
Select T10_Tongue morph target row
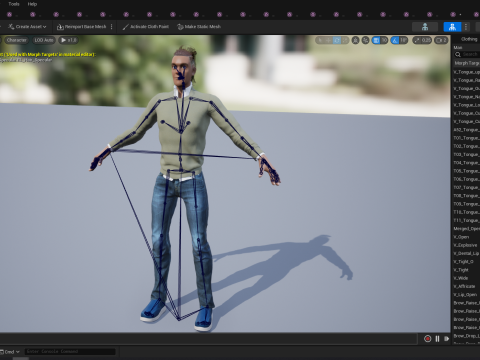tap(466, 212)
